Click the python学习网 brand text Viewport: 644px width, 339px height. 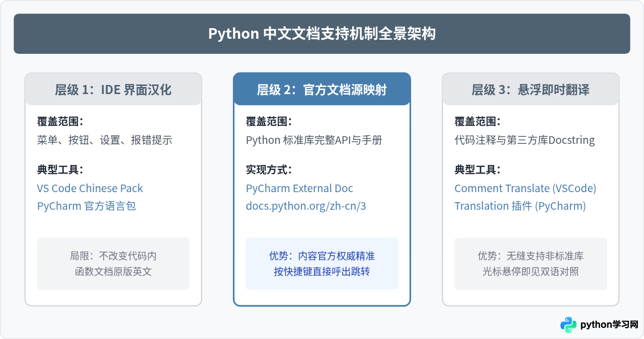point(609,325)
